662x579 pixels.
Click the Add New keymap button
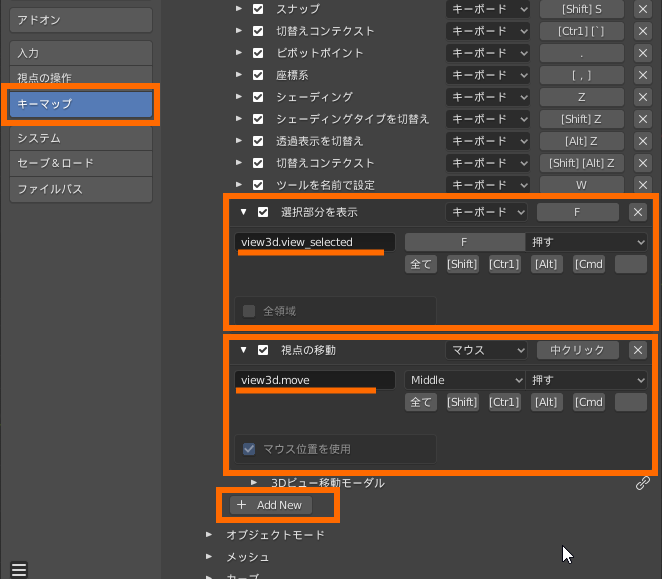[271, 505]
